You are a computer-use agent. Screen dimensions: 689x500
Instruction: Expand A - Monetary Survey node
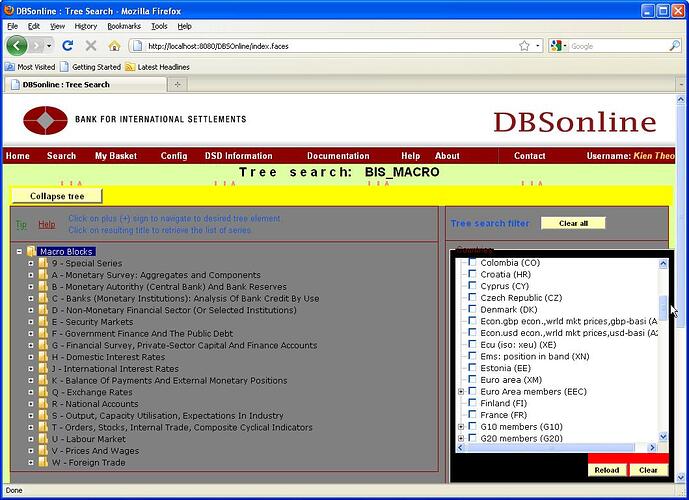31,275
